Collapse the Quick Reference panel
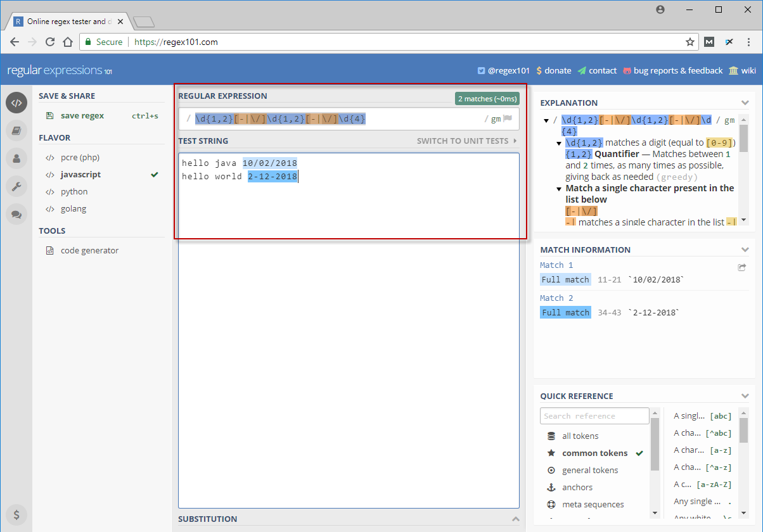 (x=745, y=396)
